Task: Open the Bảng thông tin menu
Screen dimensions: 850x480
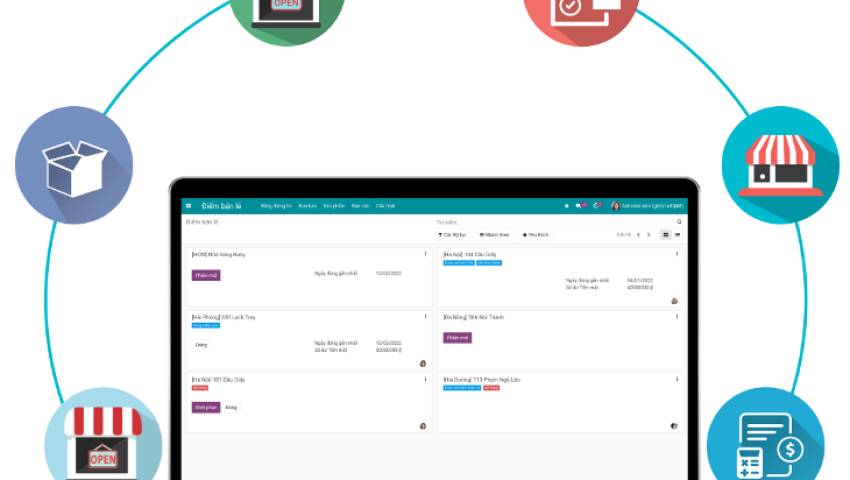Action: pyautogui.click(x=275, y=205)
